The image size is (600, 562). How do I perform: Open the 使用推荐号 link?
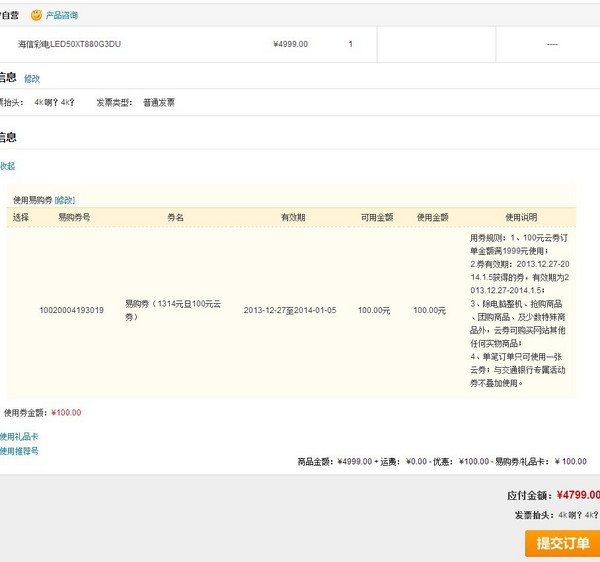(x=19, y=451)
